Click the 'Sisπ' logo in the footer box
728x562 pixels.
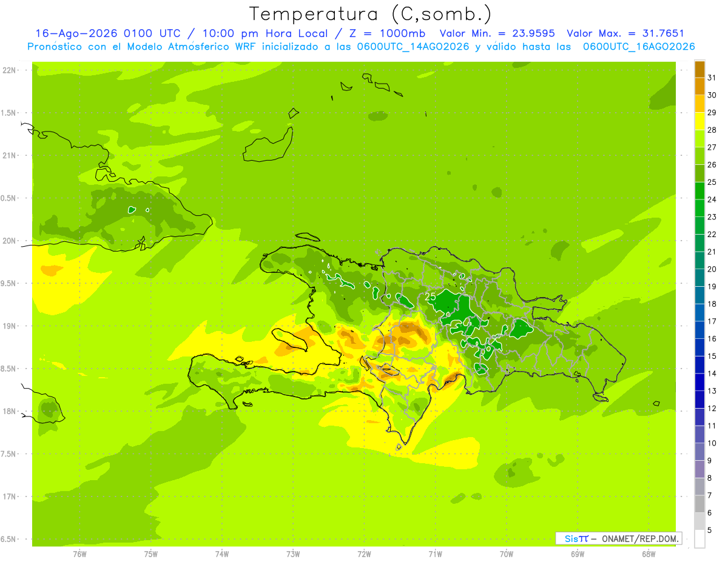click(x=576, y=538)
